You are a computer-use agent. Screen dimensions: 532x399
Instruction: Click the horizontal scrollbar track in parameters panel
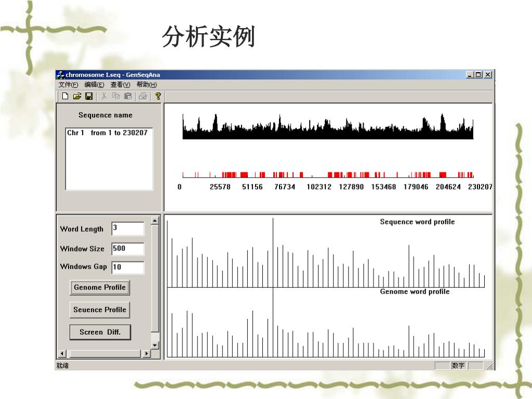104,353
